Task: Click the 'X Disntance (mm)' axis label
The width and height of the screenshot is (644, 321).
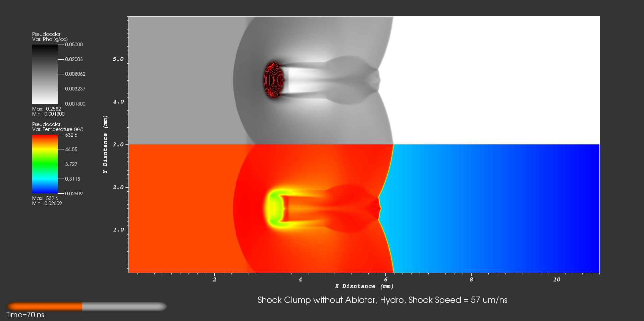Action: coord(364,286)
